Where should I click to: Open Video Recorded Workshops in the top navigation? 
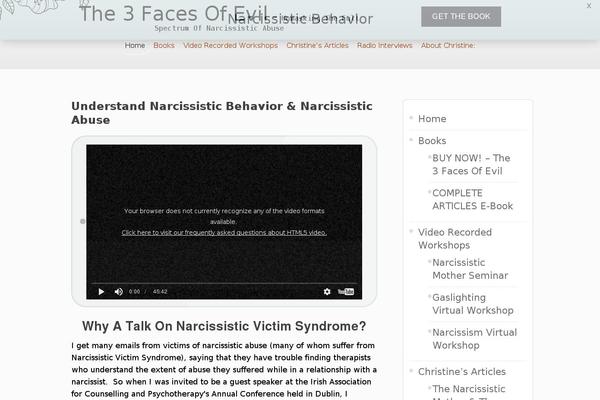pos(230,45)
